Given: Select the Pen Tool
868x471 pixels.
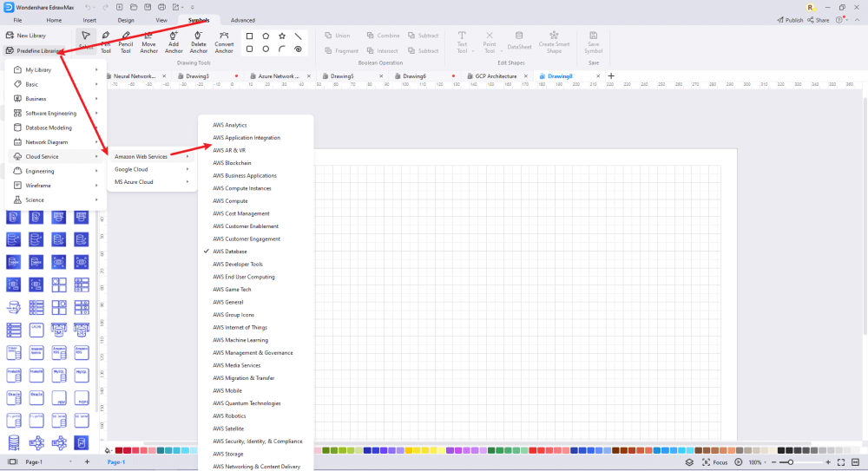Looking at the screenshot, I should click(x=106, y=42).
